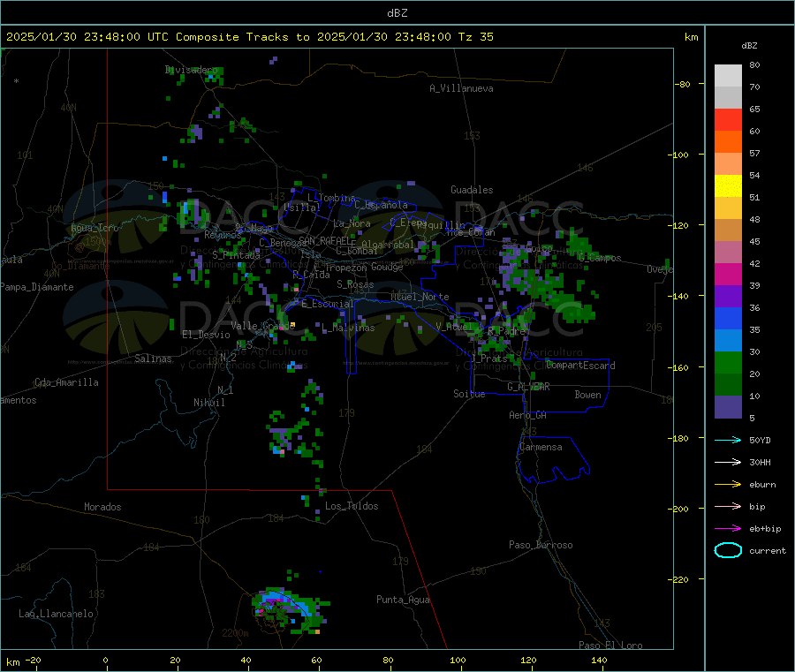Screen dimensions: 795x672
Task: Pick the orange 57-60 dBZ color band
Action: pos(728,142)
